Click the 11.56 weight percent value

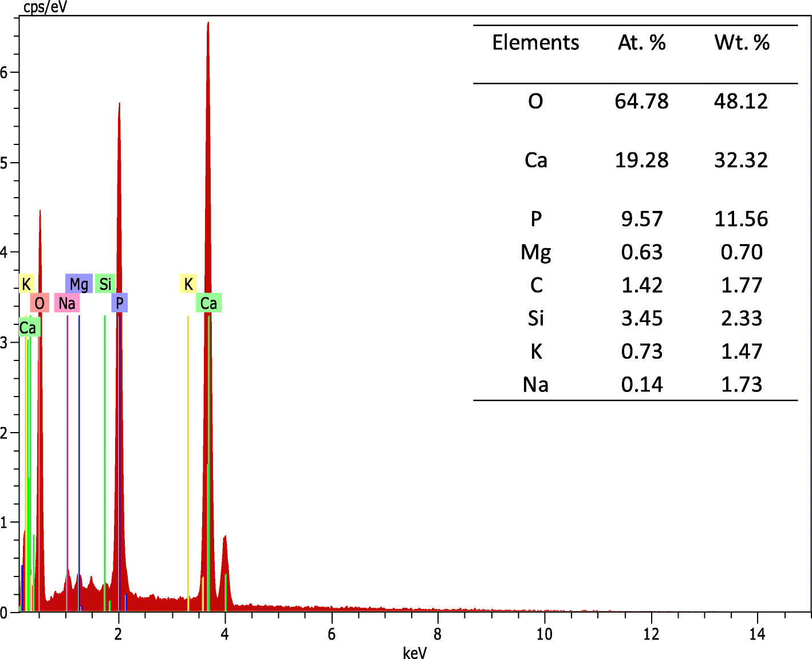coord(741,219)
